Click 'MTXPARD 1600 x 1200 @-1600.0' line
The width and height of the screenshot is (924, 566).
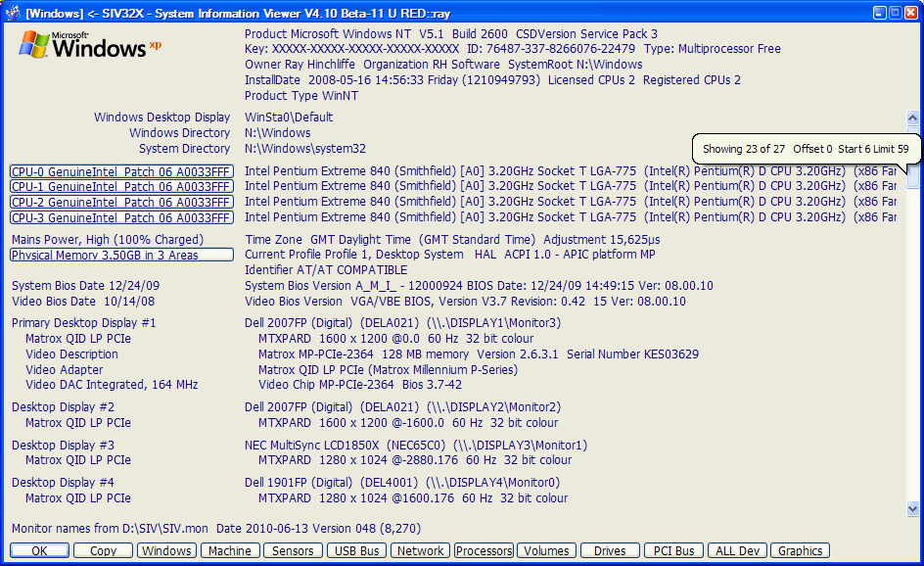point(408,423)
